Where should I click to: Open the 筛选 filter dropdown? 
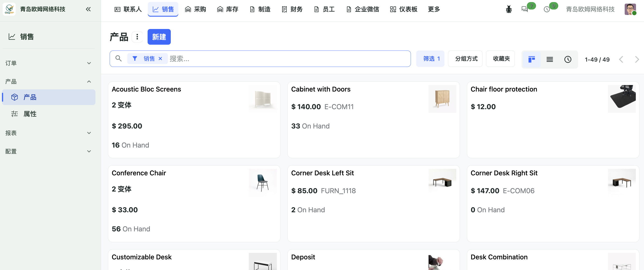[x=430, y=59]
